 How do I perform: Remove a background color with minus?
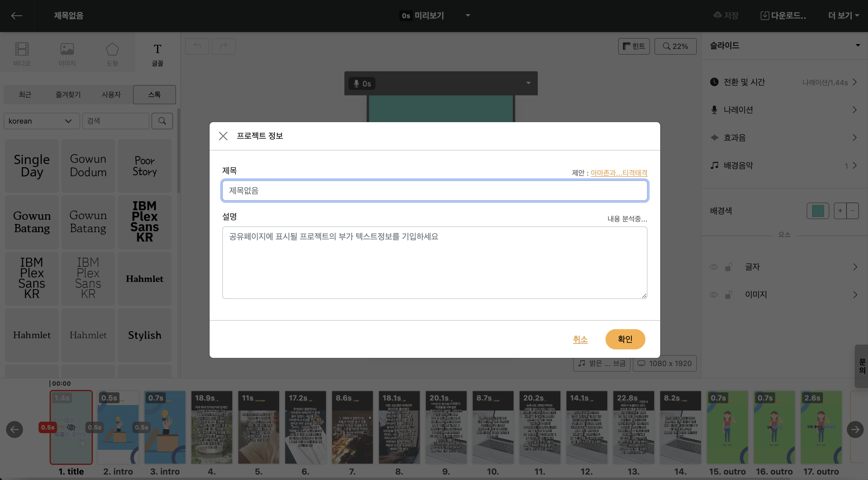(852, 210)
